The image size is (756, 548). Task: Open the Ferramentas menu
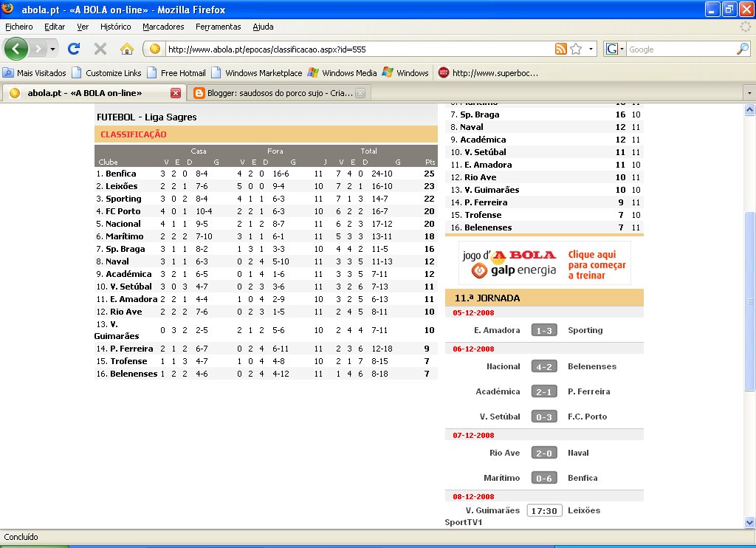(x=218, y=27)
